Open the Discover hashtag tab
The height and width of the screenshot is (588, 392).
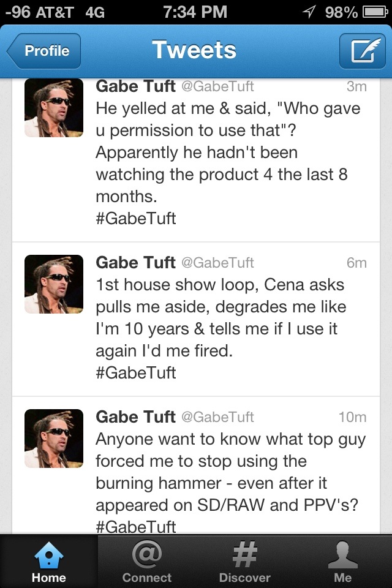coord(245,562)
